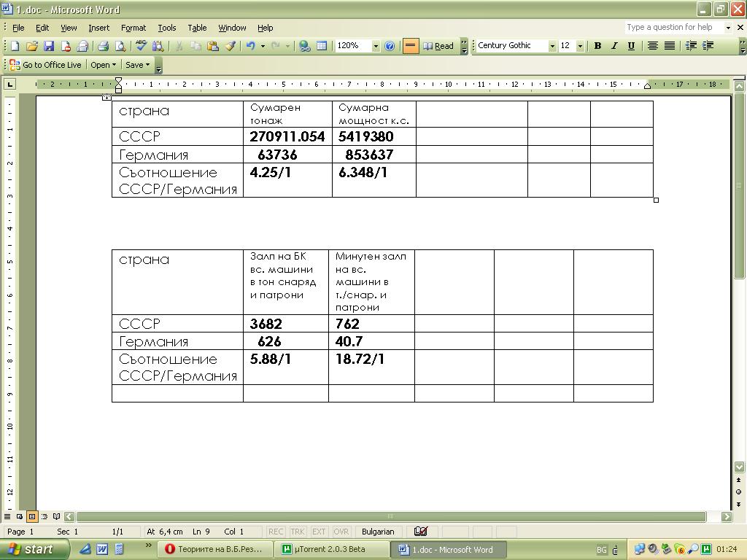
Task: Toggle Bold formatting
Action: (x=597, y=46)
